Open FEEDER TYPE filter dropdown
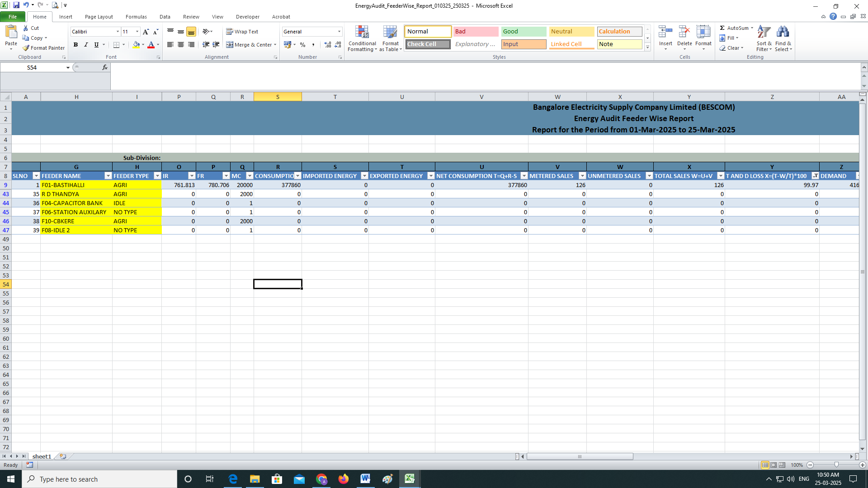The height and width of the screenshot is (488, 868). pyautogui.click(x=157, y=176)
